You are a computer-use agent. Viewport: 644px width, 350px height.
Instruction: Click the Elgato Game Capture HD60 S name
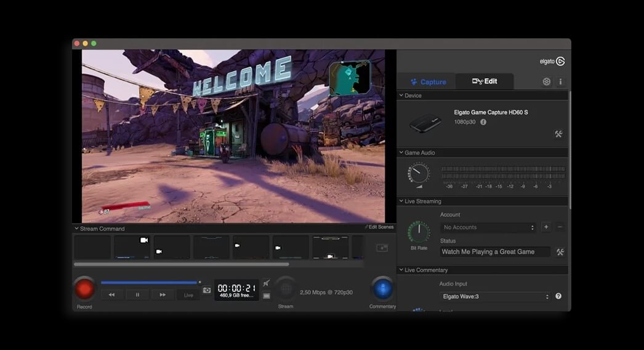(x=491, y=112)
